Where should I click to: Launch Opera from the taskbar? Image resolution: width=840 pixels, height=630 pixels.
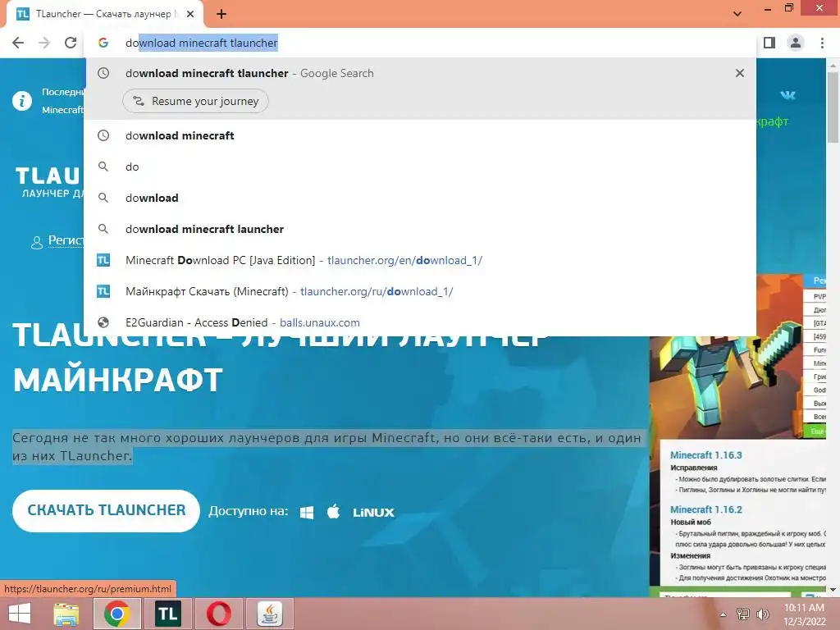219,614
